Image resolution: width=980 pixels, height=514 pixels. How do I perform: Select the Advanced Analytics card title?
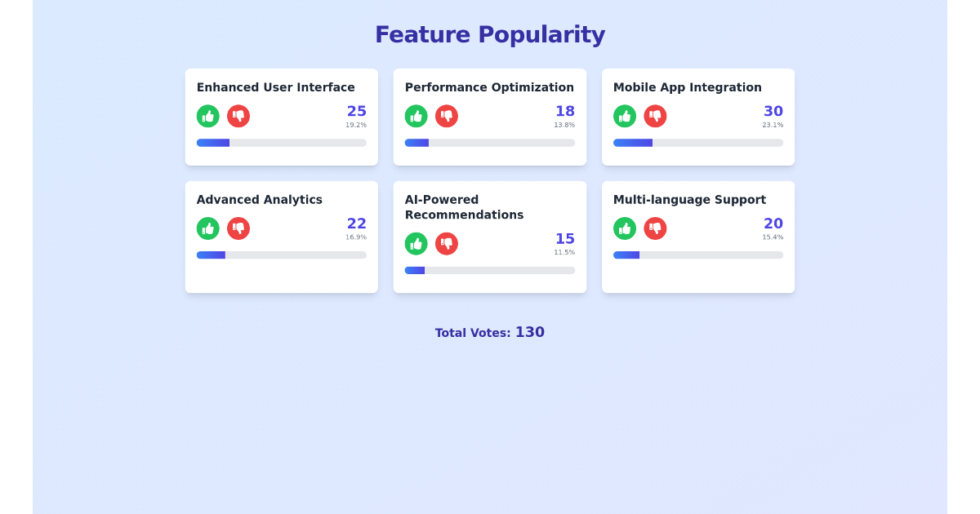[x=259, y=199]
